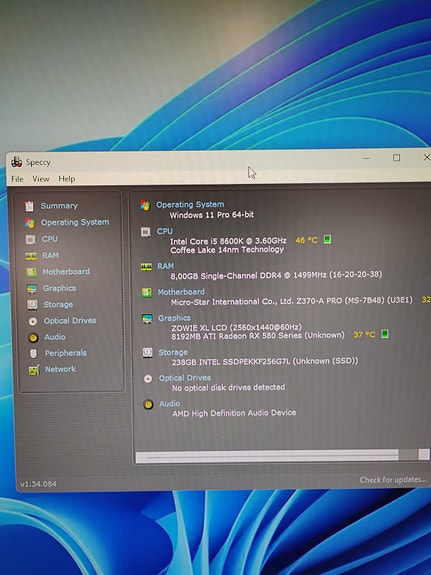Click No optical disk drives detected text
The image size is (431, 575).
[x=228, y=388]
